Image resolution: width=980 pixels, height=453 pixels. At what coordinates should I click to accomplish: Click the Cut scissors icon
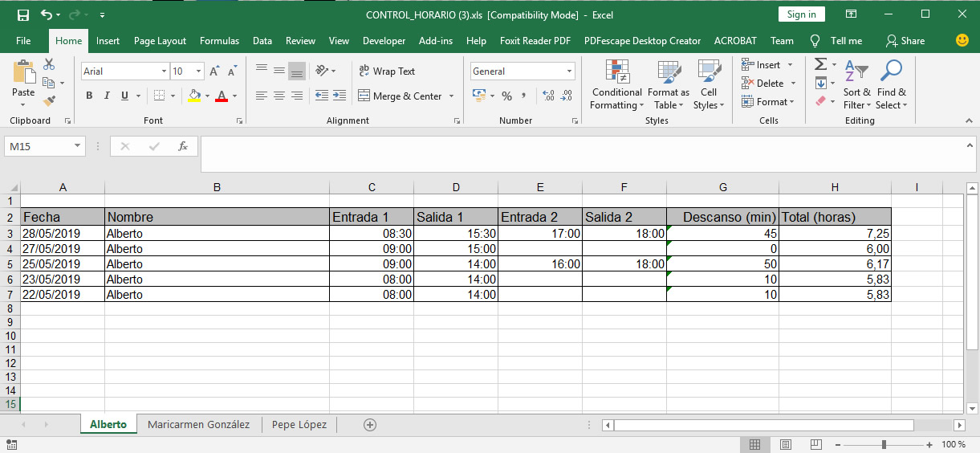coord(50,64)
